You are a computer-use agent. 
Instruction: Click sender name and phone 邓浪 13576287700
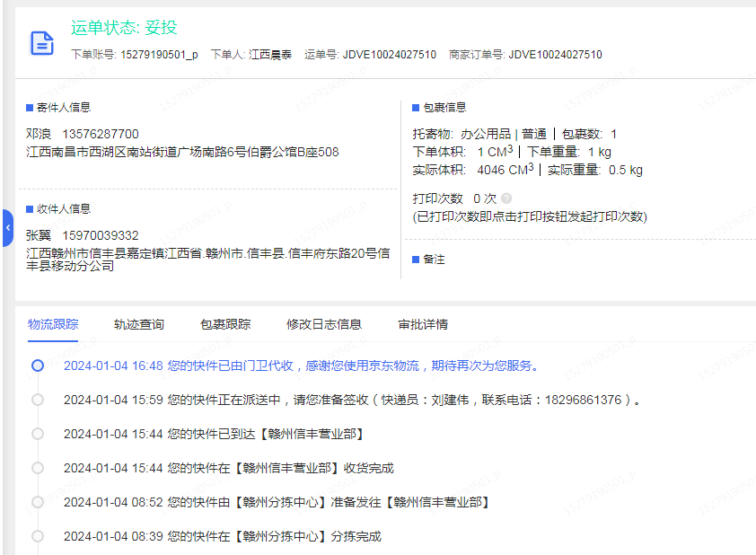tap(83, 134)
